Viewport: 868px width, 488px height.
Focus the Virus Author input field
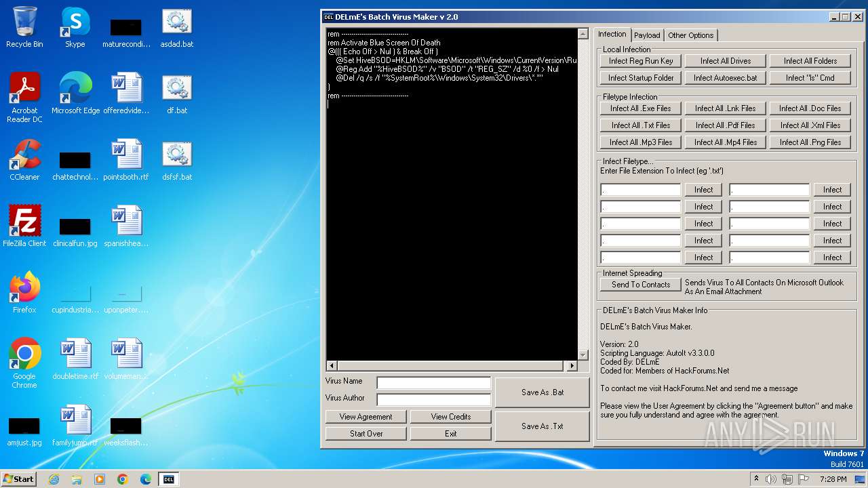[x=434, y=400]
